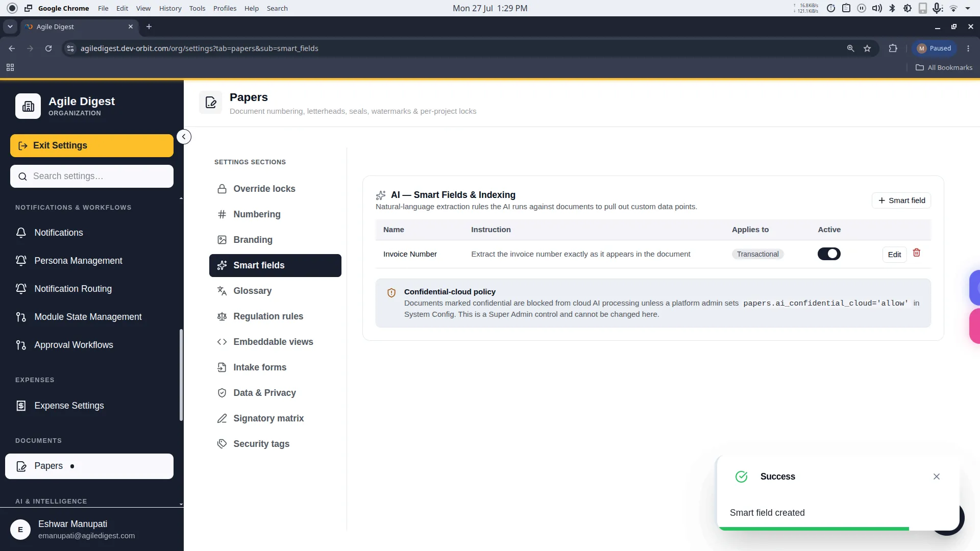Open Glossary section
This screenshot has height=551, width=980.
click(275, 291)
